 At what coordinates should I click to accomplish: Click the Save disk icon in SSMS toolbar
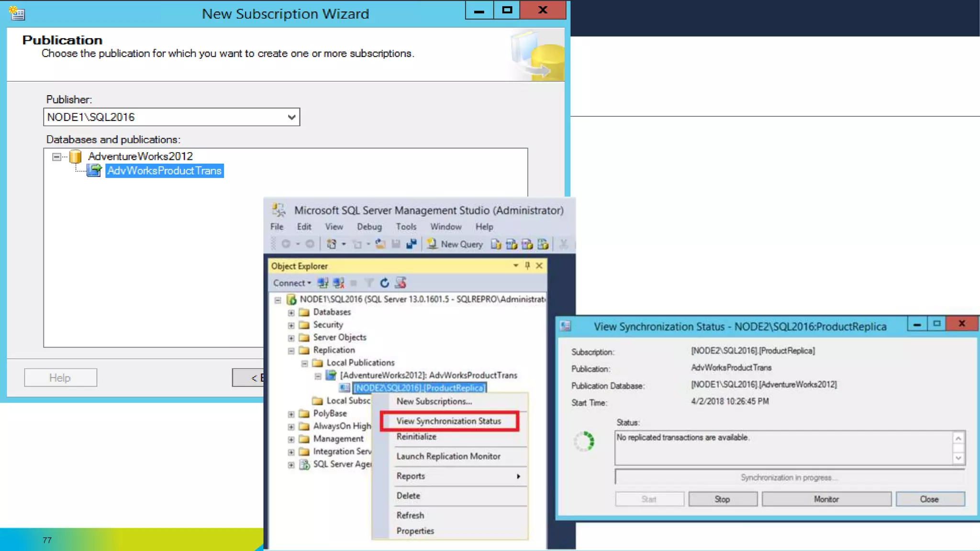click(396, 244)
